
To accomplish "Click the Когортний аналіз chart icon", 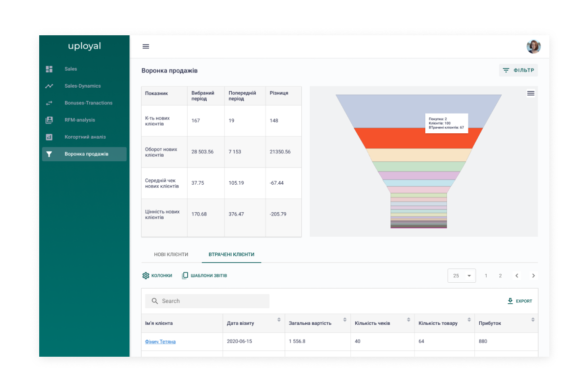I will click(x=49, y=137).
